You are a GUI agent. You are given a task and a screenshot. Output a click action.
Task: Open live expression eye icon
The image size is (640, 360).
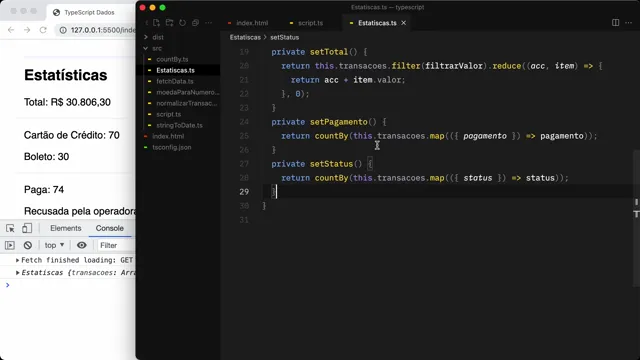[x=82, y=245]
